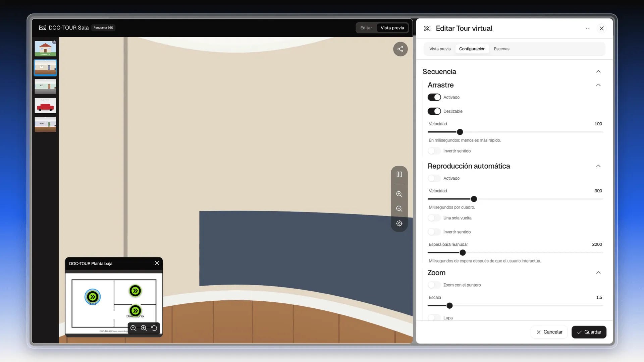Click the Guardar button
This screenshot has height=362, width=644.
[x=589, y=332]
